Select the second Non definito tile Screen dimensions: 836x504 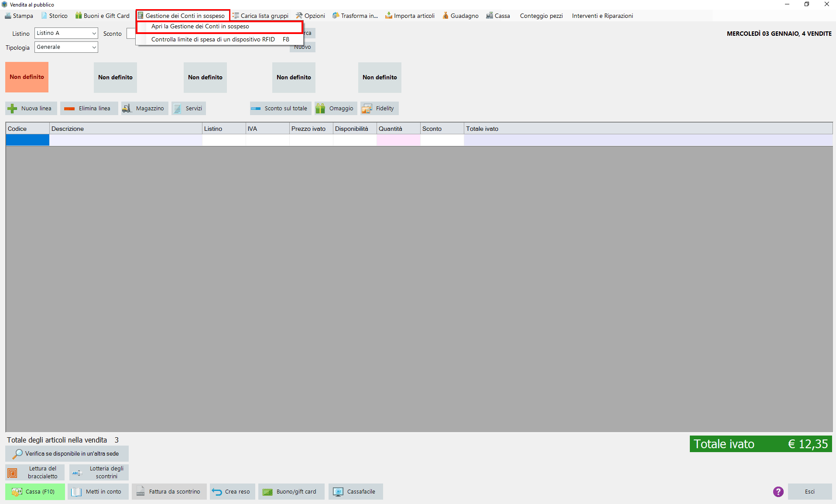pos(115,77)
